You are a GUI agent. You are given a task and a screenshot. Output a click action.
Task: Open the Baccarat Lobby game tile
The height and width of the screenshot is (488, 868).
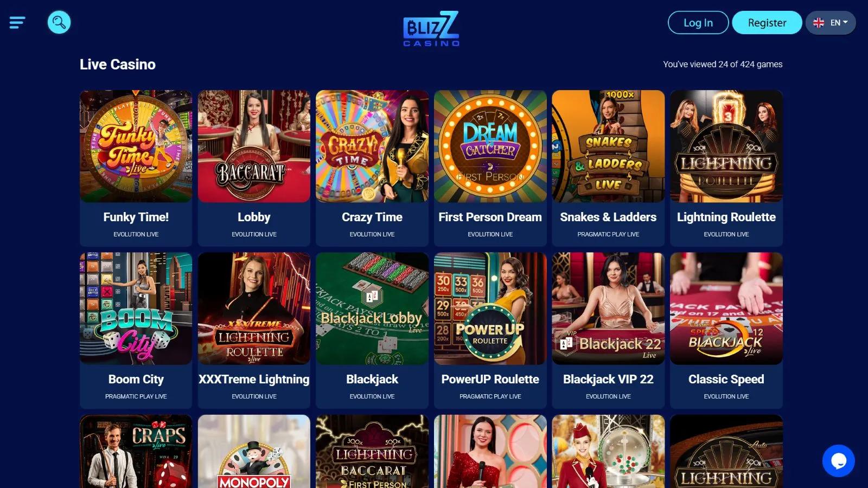(x=254, y=146)
